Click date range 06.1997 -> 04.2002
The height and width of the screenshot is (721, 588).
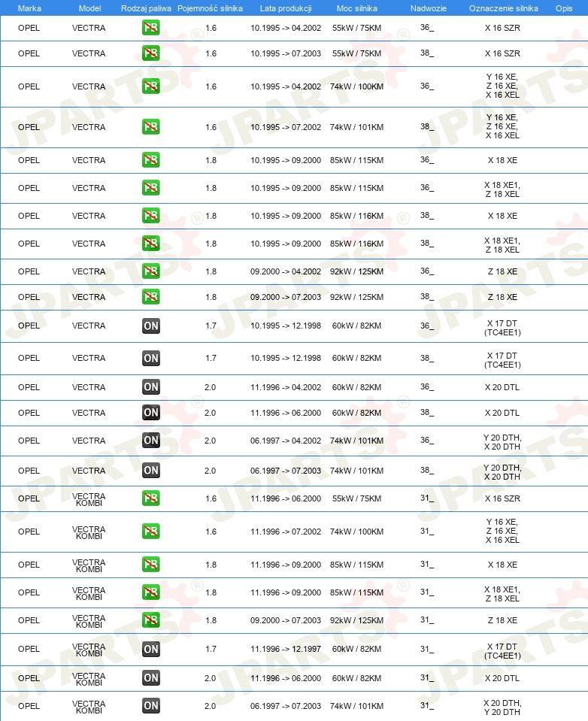(x=286, y=441)
